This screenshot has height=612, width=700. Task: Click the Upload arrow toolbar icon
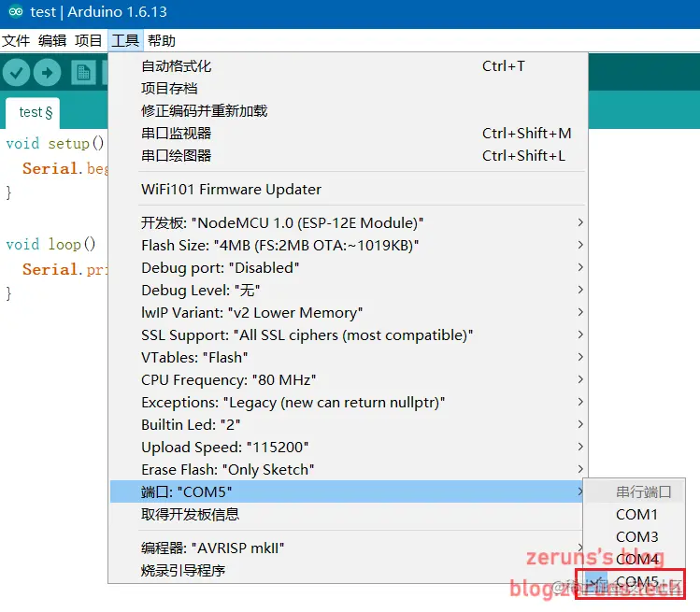pyautogui.click(x=48, y=72)
